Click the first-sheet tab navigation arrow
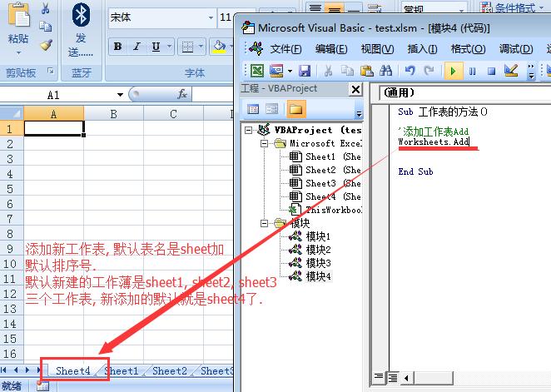The width and height of the screenshot is (551, 392). [4, 370]
